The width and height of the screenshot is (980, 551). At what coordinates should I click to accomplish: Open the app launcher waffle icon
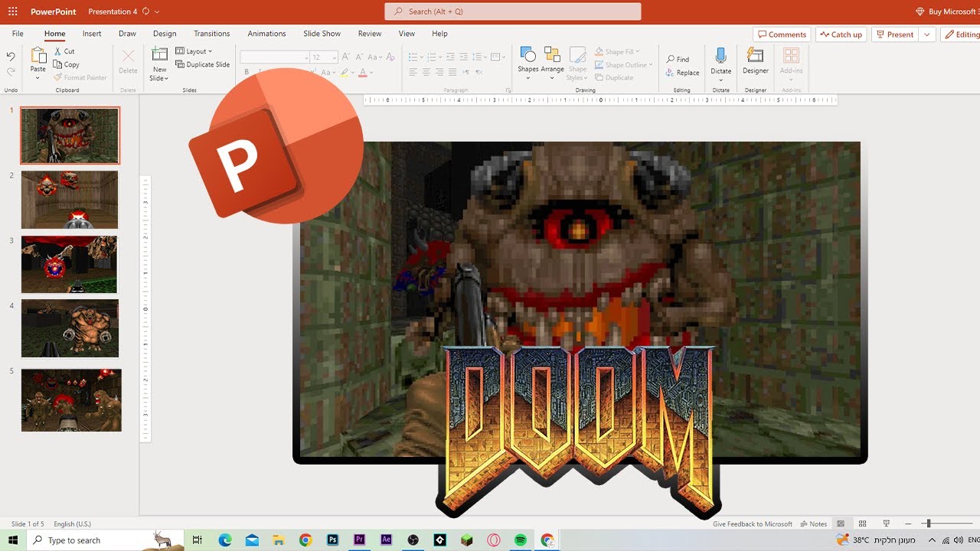pyautogui.click(x=13, y=11)
